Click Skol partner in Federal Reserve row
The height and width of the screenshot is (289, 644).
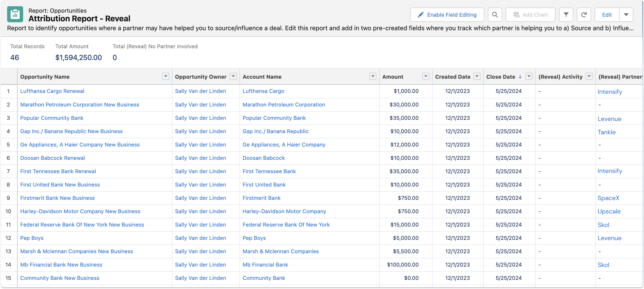point(603,225)
